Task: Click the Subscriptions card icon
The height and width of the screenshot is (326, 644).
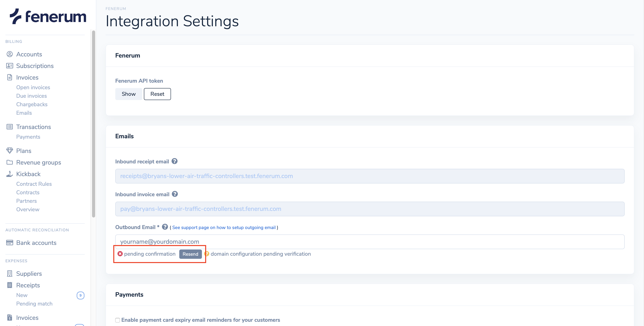Action: (9, 66)
